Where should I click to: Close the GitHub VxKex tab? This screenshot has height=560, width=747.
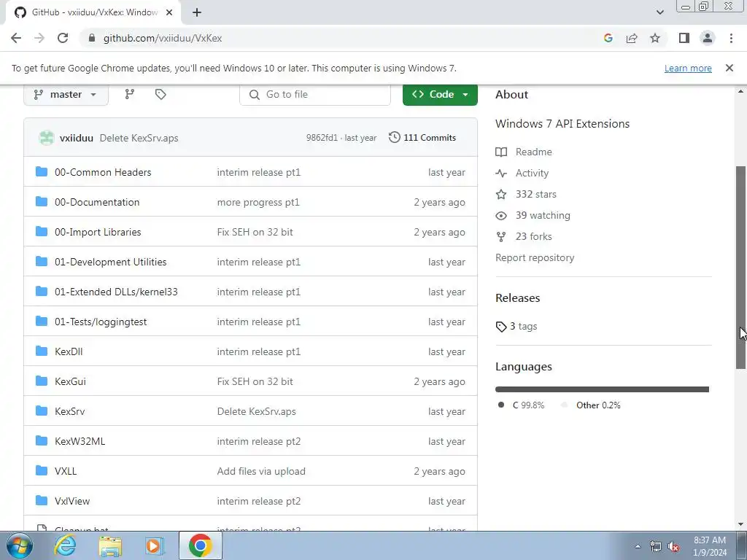pyautogui.click(x=169, y=12)
